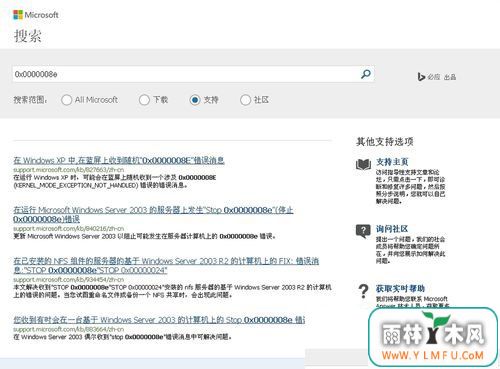Select the 支持 radio button

[x=195, y=100]
